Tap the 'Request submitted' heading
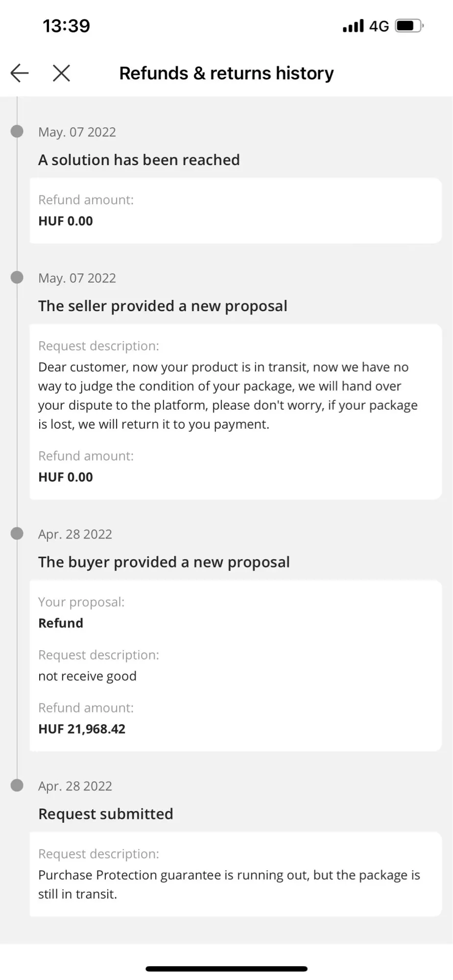 [x=106, y=814]
